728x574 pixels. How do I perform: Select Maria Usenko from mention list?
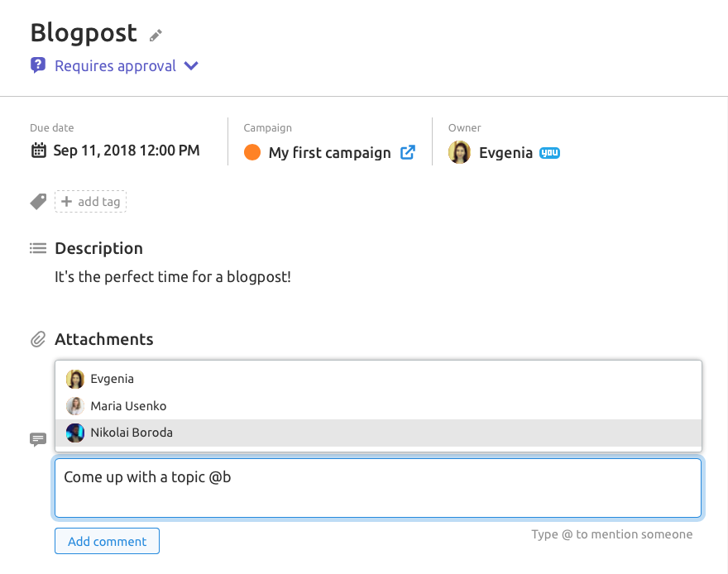click(378, 406)
